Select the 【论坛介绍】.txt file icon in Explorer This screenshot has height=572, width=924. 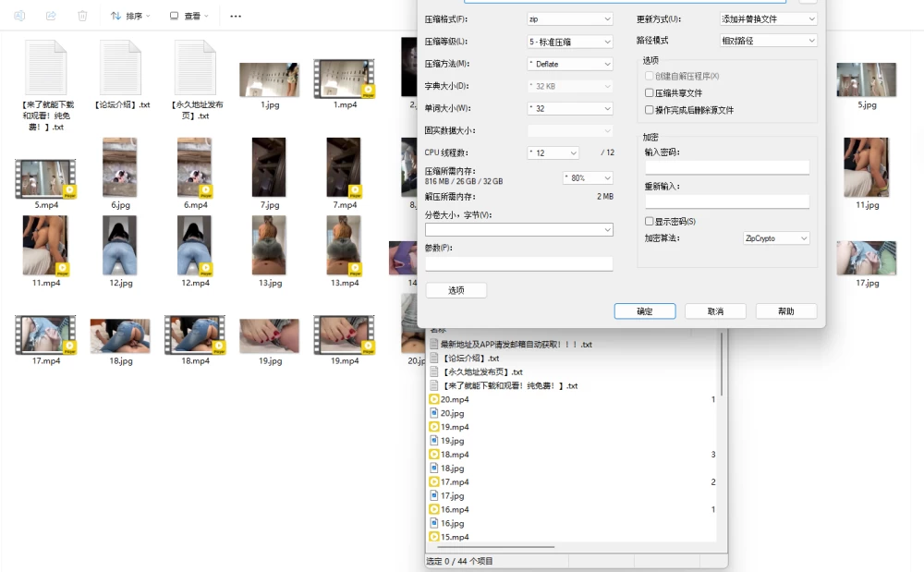pyautogui.click(x=121, y=67)
